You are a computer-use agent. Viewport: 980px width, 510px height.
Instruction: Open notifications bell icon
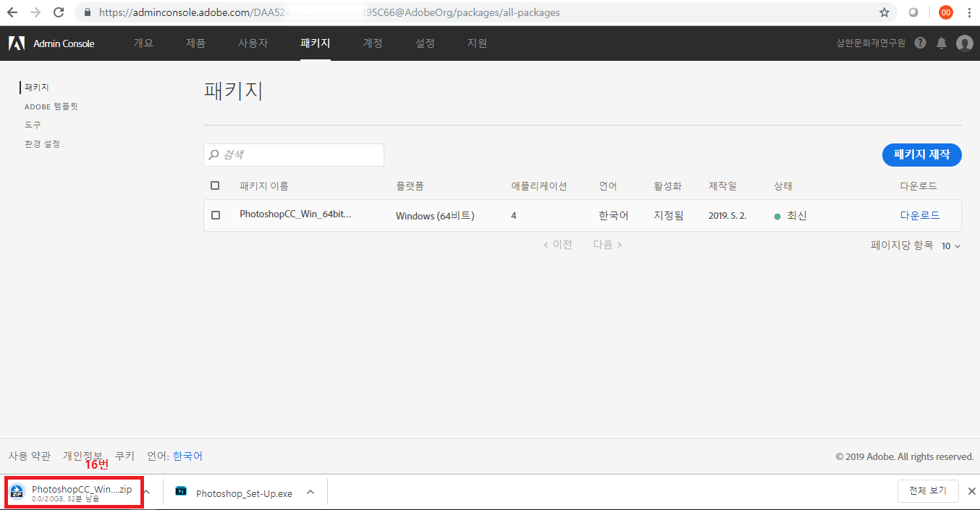pos(942,43)
